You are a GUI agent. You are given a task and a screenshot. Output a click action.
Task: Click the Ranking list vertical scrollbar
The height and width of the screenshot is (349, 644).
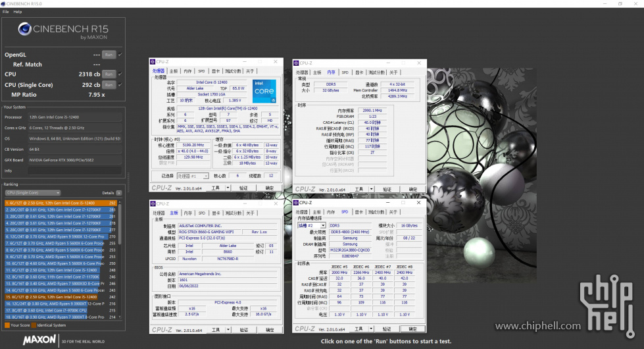point(120,260)
